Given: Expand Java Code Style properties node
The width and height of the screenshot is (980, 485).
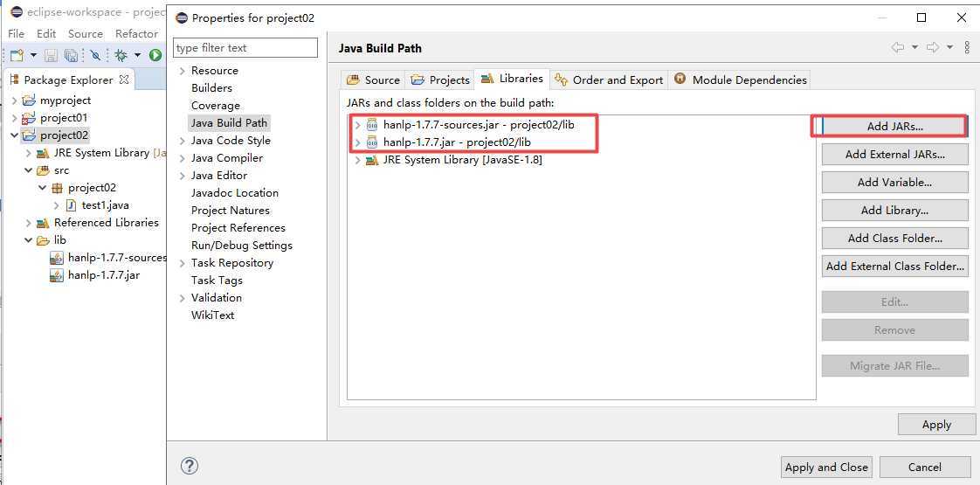Looking at the screenshot, I should [182, 141].
